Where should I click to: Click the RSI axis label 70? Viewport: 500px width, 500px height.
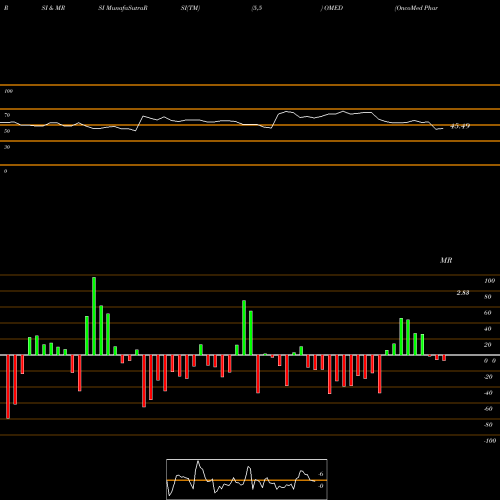click(7, 115)
